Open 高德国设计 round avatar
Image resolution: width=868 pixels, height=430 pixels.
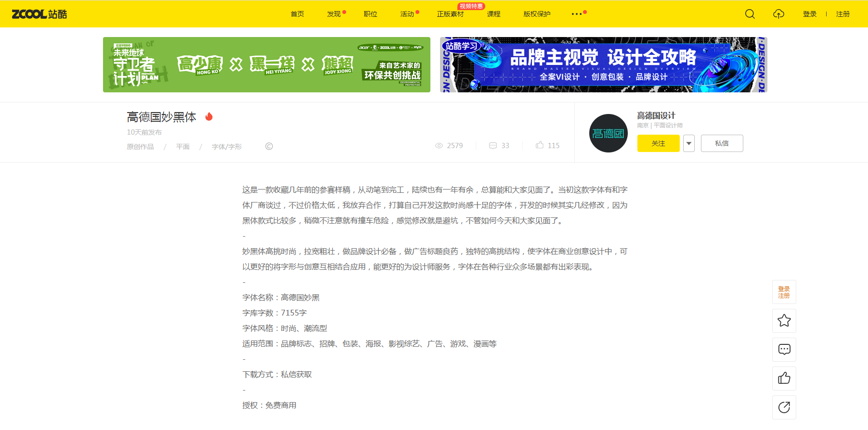pos(609,133)
